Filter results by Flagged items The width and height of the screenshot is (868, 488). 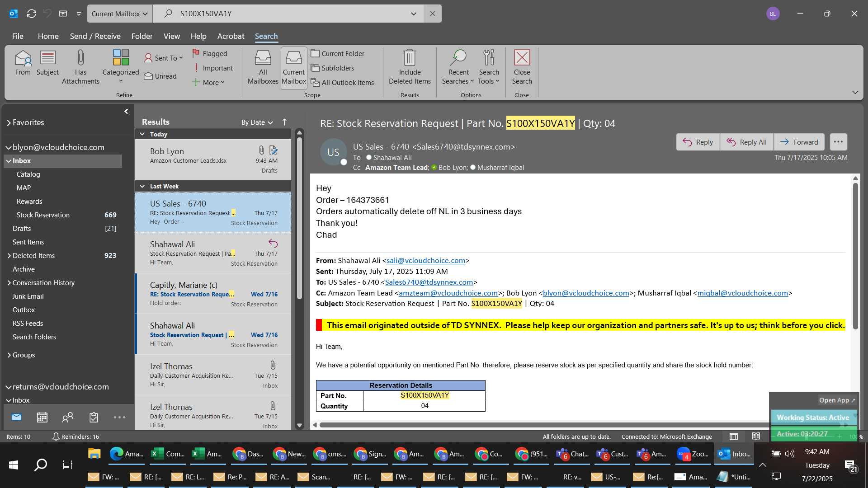(210, 53)
